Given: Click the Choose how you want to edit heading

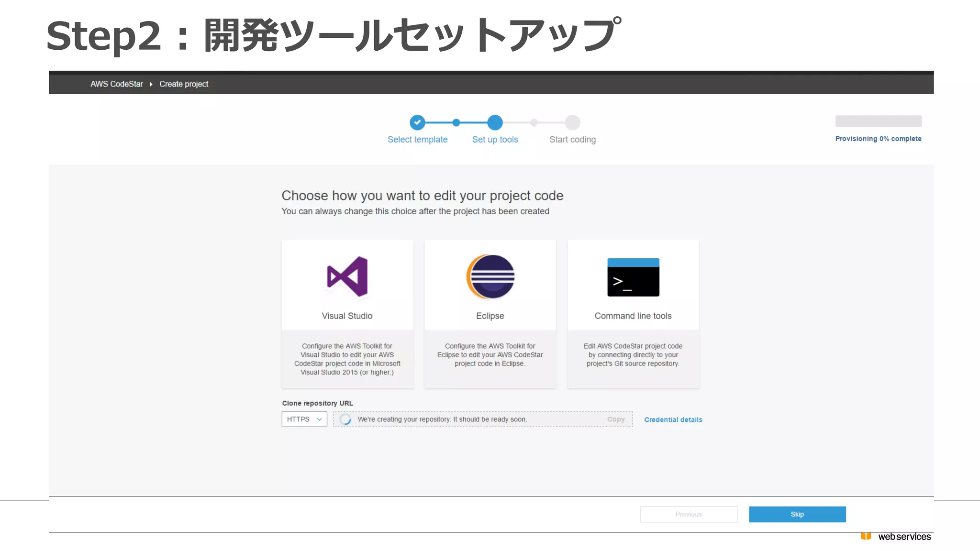Looking at the screenshot, I should tap(422, 196).
